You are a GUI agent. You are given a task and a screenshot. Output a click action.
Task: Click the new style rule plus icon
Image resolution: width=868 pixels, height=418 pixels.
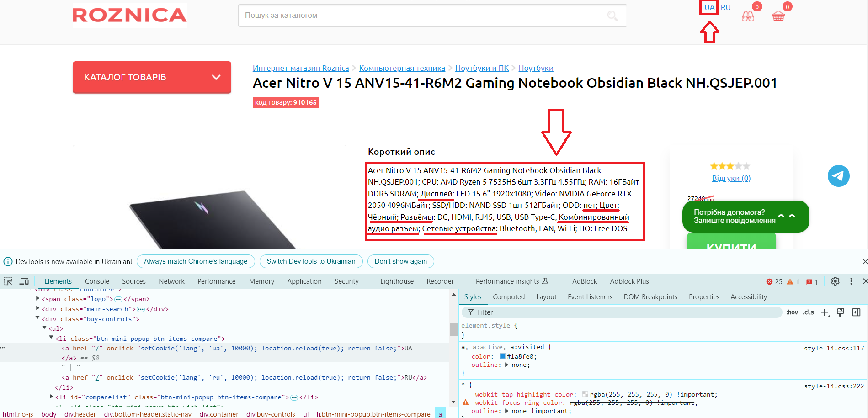click(x=824, y=312)
